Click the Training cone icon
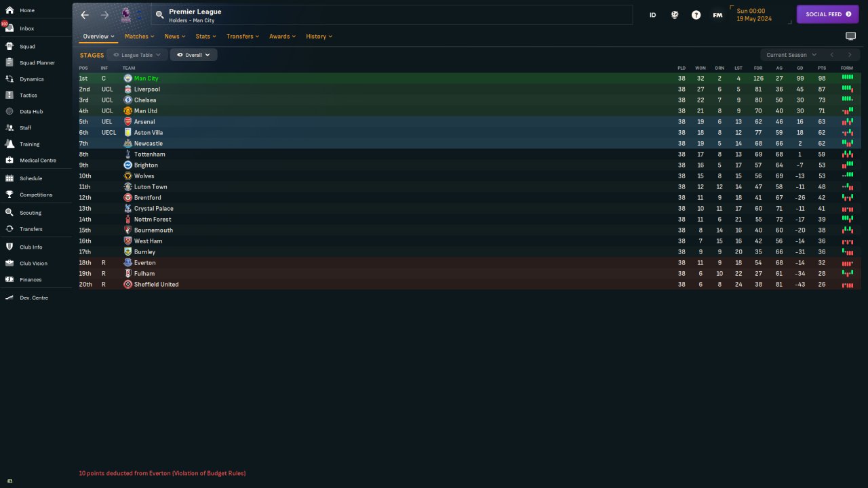 9,144
